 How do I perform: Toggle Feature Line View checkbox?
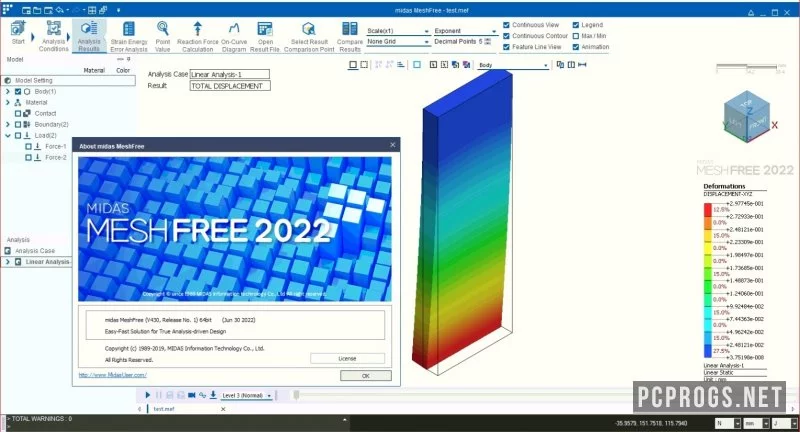tap(506, 47)
